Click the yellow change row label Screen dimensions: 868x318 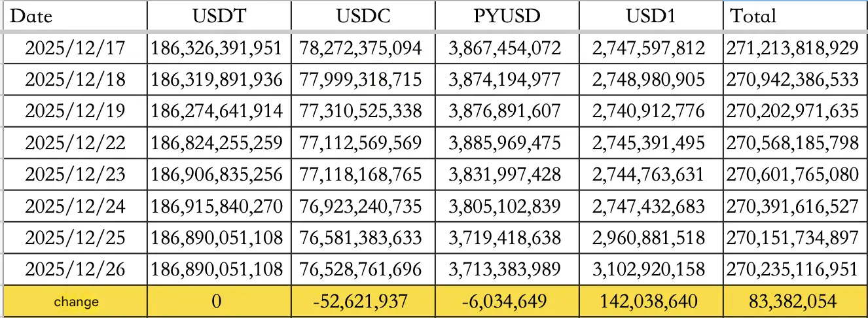pos(76,302)
